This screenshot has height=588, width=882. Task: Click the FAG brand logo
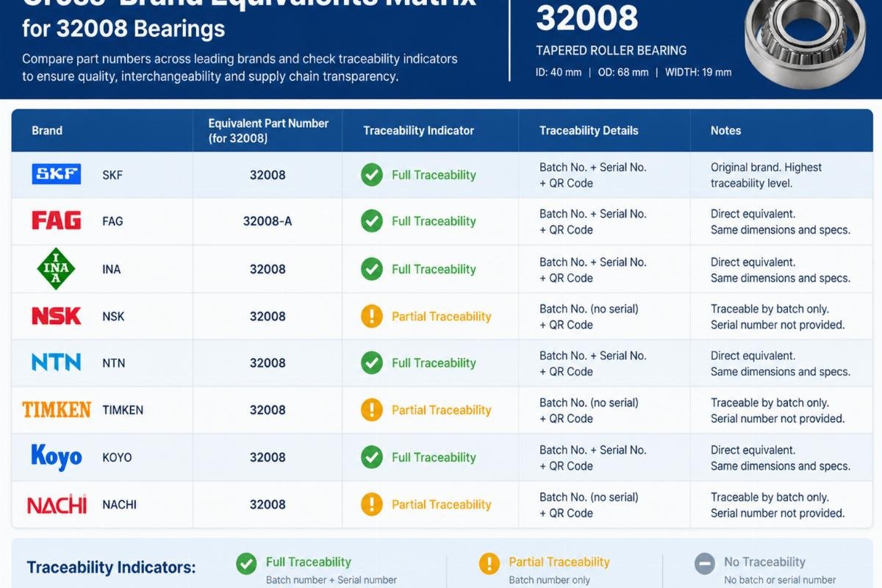pyautogui.click(x=57, y=220)
